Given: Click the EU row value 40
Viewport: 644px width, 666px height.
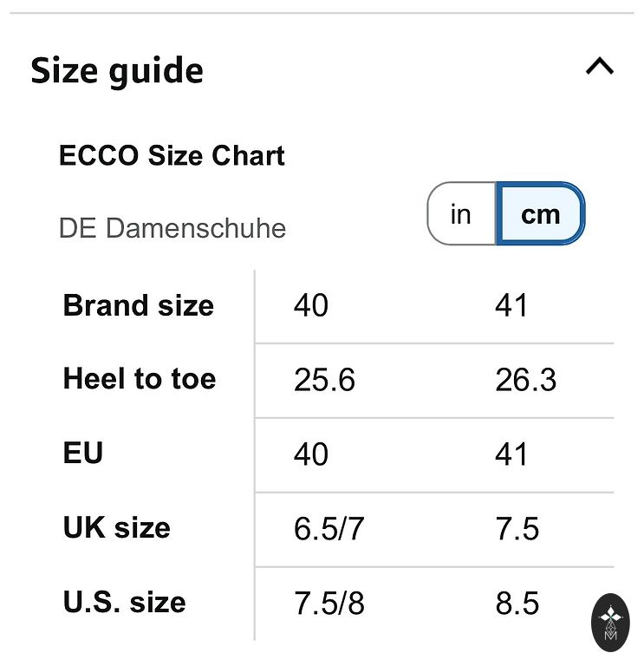Looking at the screenshot, I should [311, 454].
